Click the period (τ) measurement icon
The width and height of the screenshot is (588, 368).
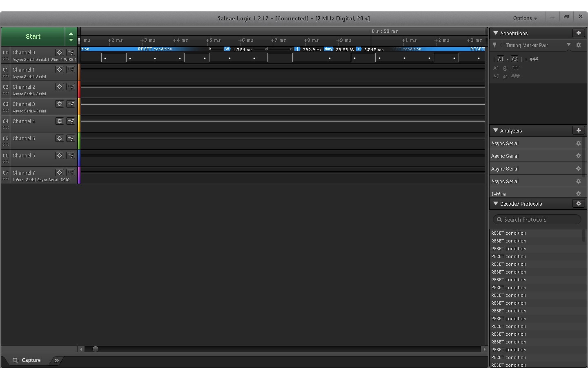pos(359,49)
